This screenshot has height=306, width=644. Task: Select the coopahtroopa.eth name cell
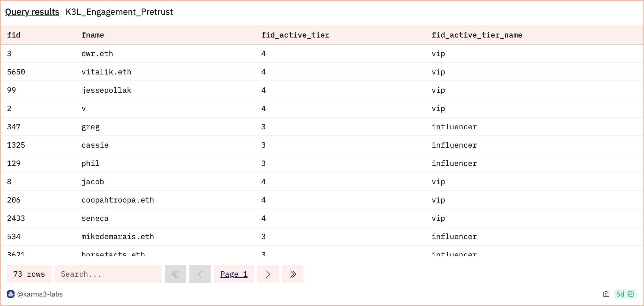118,200
